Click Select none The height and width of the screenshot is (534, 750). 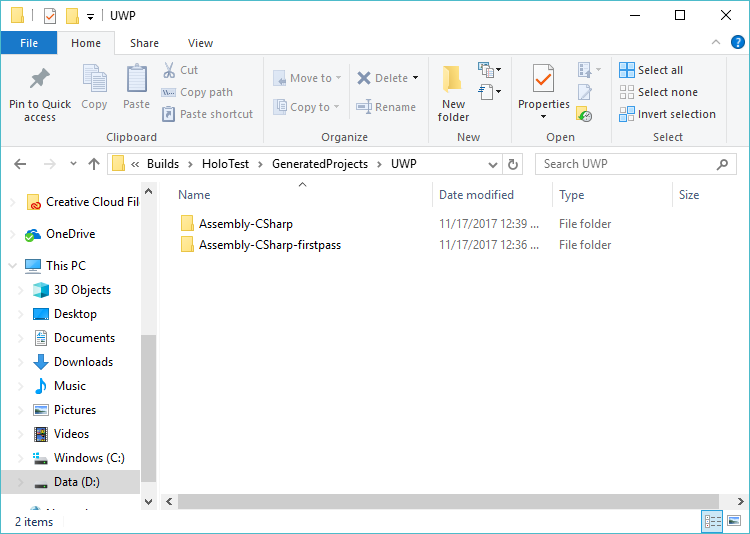click(x=658, y=92)
